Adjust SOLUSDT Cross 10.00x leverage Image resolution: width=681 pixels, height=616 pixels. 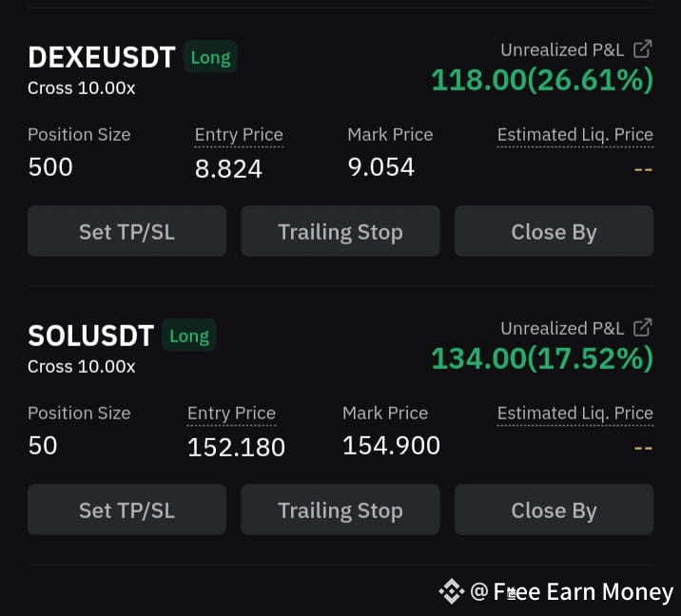[81, 366]
